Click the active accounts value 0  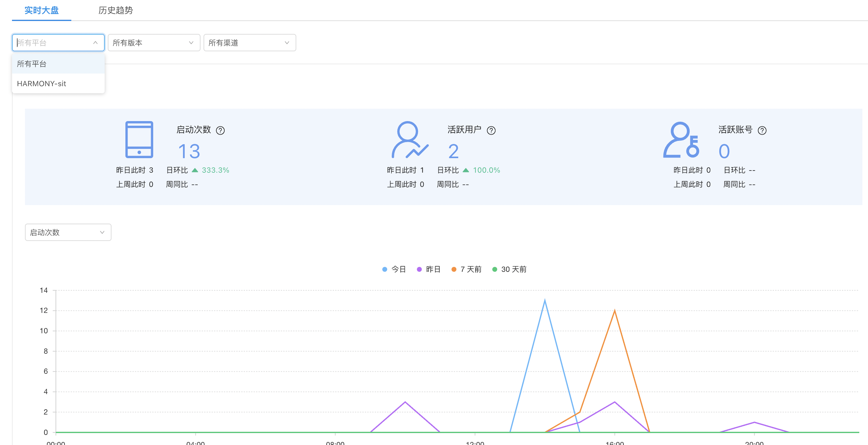[724, 151]
